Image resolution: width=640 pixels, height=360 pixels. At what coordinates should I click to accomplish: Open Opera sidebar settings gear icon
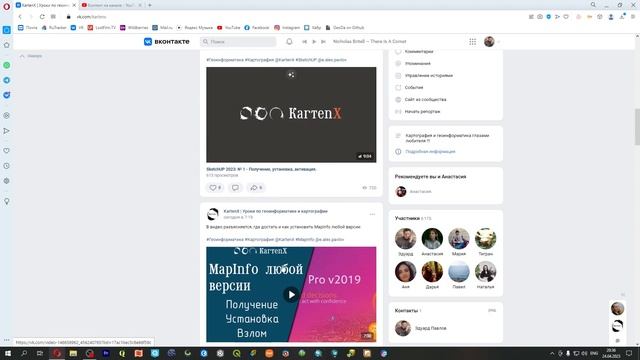point(7,181)
